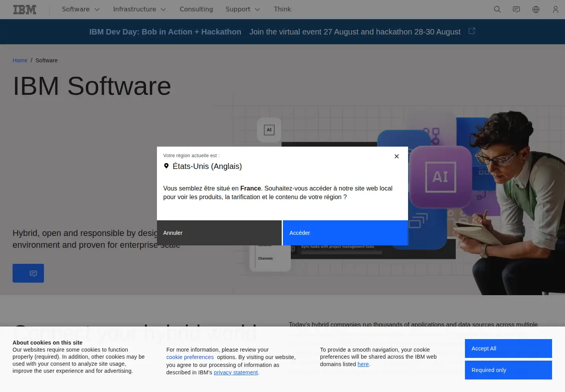Open the globe region selector icon

[x=536, y=9]
